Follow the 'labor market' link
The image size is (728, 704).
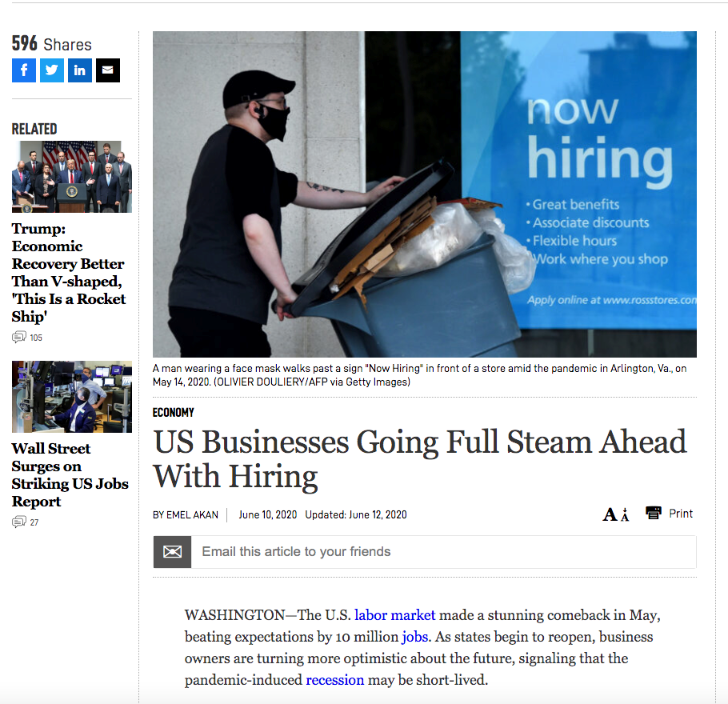coord(394,615)
